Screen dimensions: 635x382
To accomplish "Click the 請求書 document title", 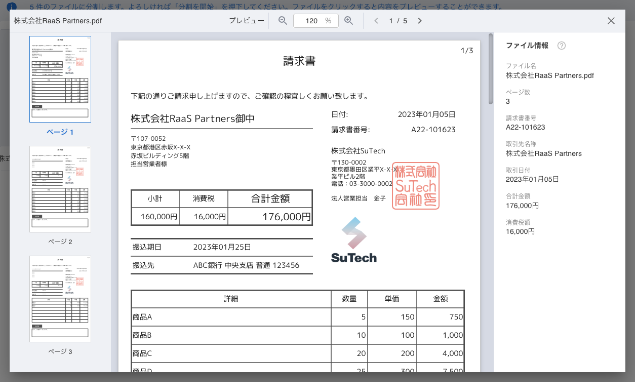I will tap(299, 61).
